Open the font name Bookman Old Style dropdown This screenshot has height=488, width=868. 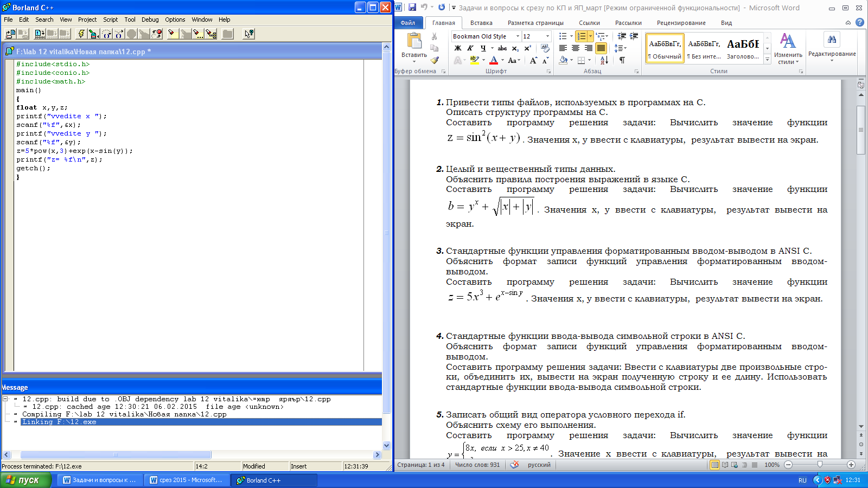518,36
